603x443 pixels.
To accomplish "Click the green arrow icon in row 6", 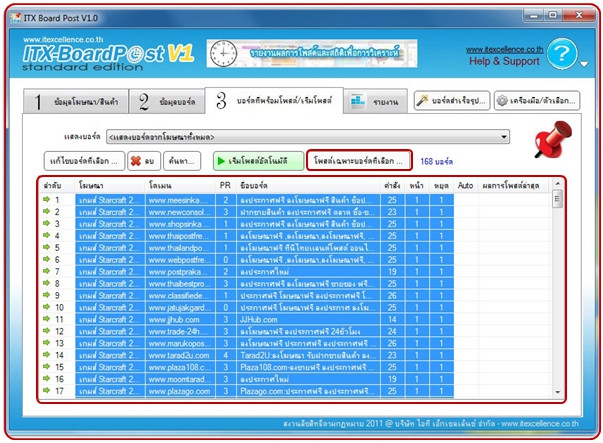I will pyautogui.click(x=47, y=259).
